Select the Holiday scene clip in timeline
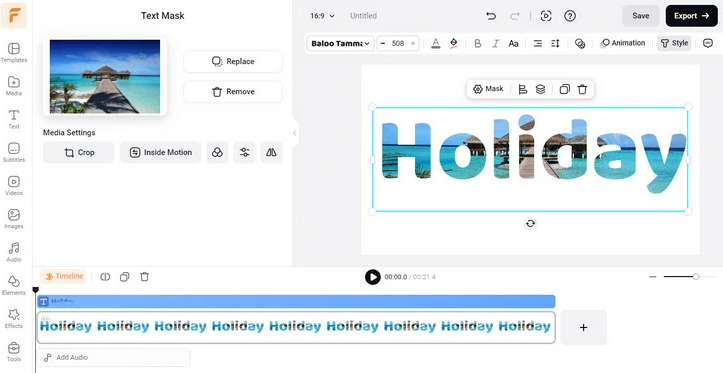 tap(296, 327)
